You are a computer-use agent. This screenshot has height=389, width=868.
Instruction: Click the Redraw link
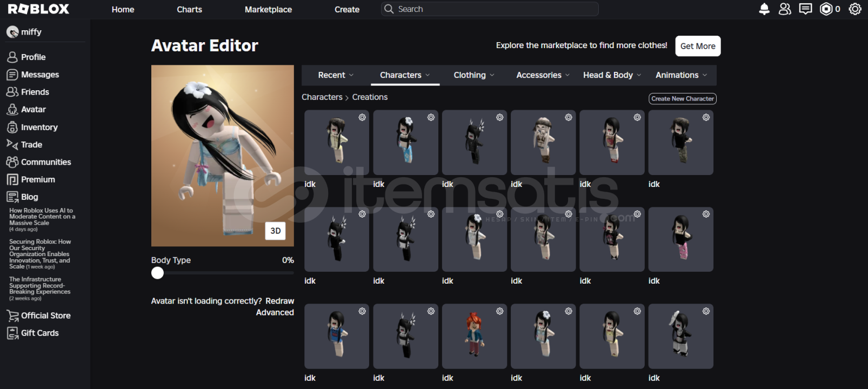click(279, 301)
